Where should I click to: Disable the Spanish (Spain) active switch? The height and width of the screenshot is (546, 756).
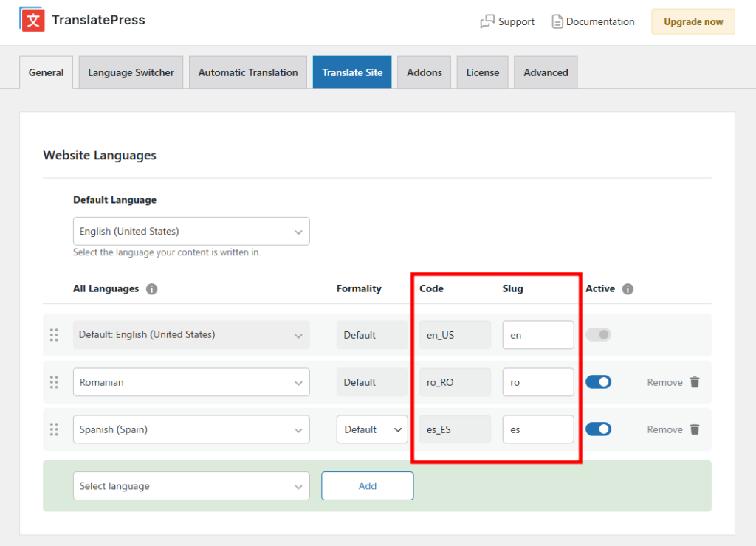[598, 429]
